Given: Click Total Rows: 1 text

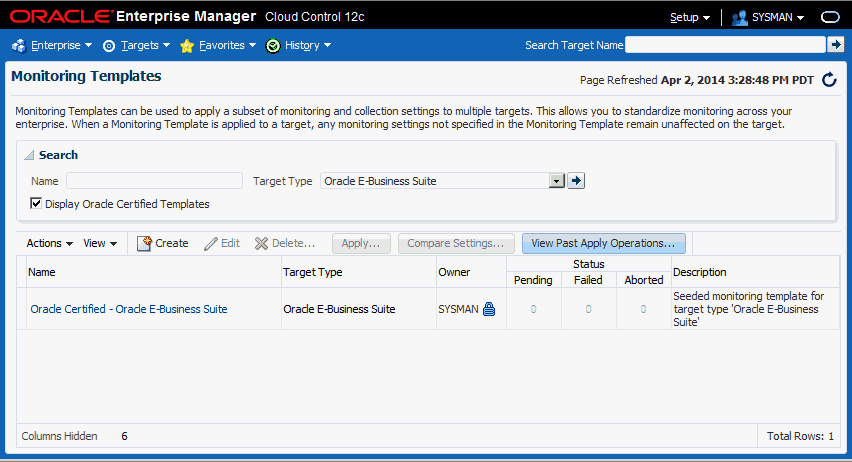Looking at the screenshot, I should pyautogui.click(x=800, y=436).
